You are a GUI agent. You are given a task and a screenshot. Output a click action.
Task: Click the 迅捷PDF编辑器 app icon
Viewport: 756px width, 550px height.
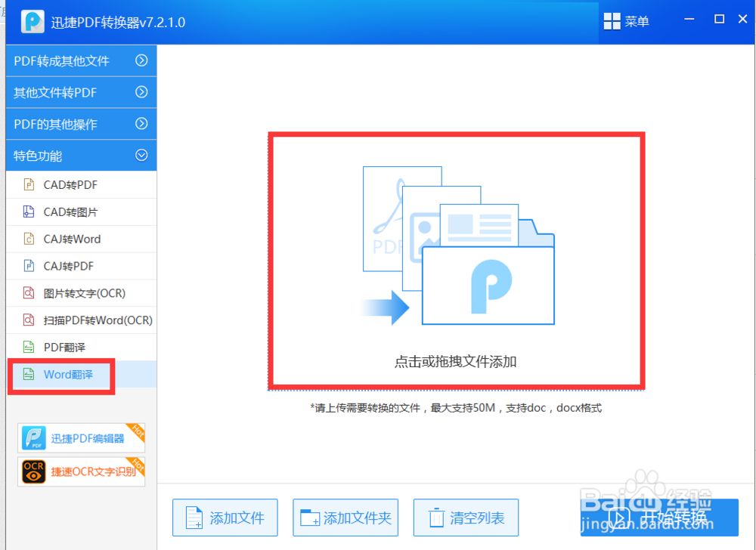34,437
